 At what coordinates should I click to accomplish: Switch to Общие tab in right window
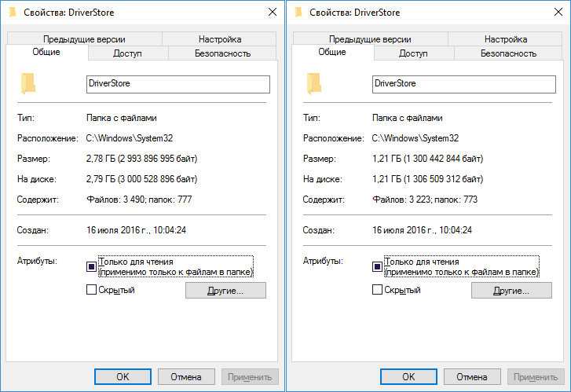click(x=332, y=52)
